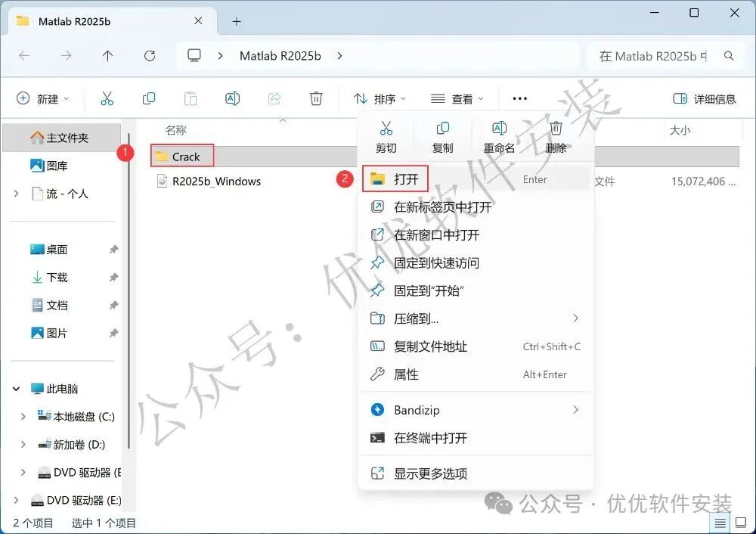
Task: Unpin Documents from quick access
Action: click(114, 306)
